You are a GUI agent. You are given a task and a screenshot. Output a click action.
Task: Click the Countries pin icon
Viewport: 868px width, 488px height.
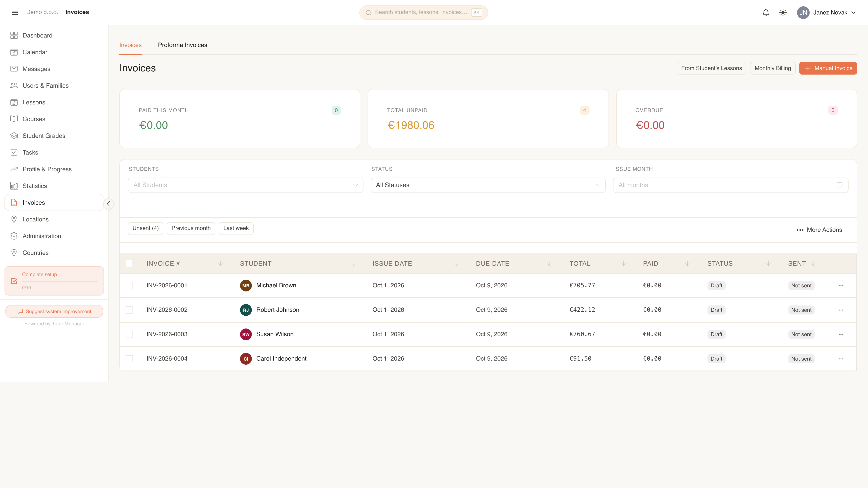tap(14, 253)
